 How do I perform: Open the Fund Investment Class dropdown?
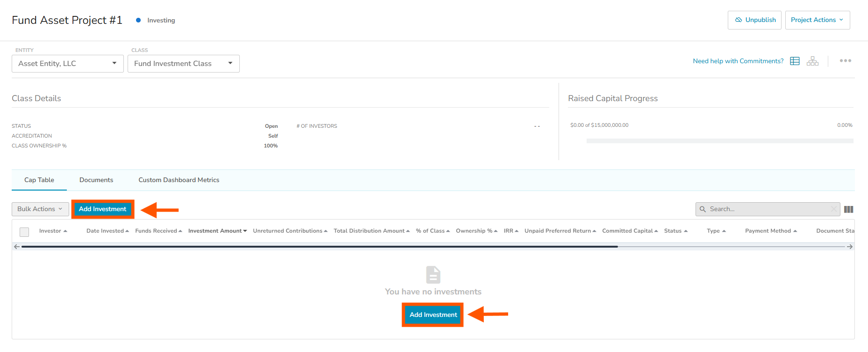pos(183,64)
